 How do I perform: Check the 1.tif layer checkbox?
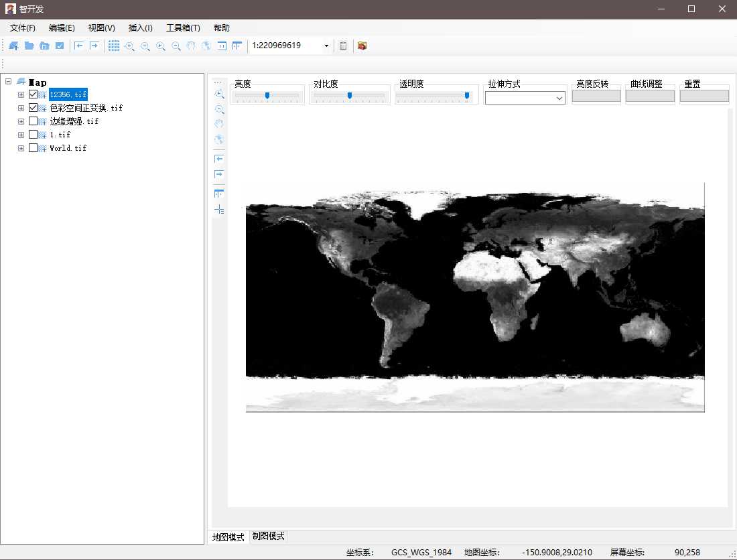click(33, 135)
